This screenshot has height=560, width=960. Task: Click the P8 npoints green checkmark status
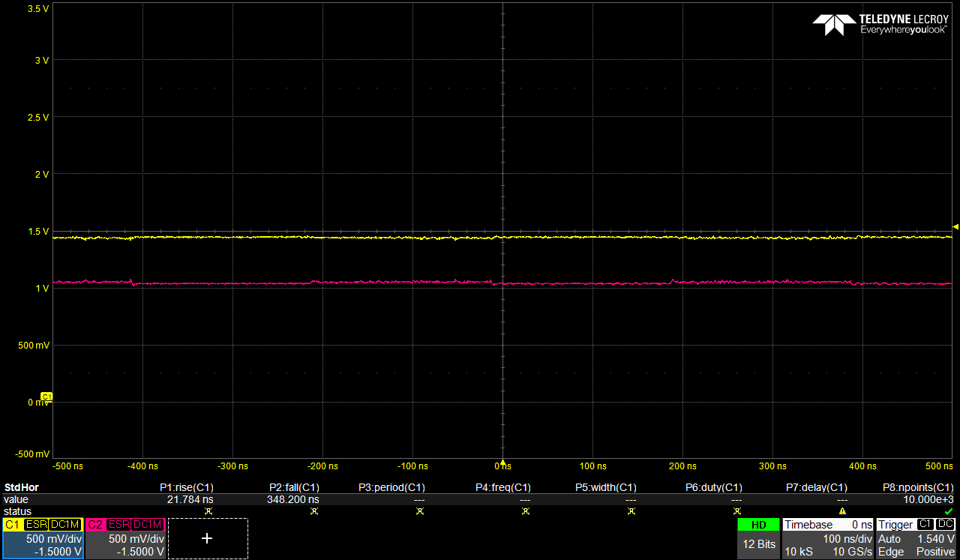tap(949, 511)
